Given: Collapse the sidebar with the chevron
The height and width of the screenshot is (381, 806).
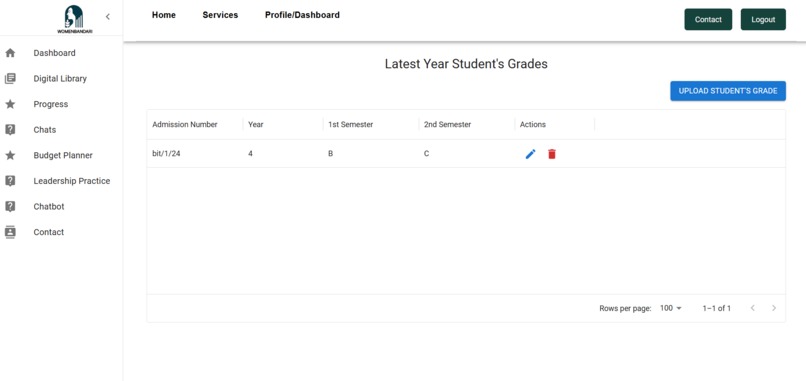Looking at the screenshot, I should pos(107,16).
